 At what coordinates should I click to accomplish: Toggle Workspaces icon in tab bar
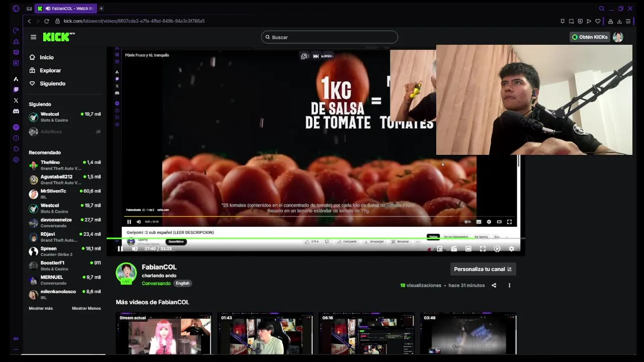click(29, 9)
